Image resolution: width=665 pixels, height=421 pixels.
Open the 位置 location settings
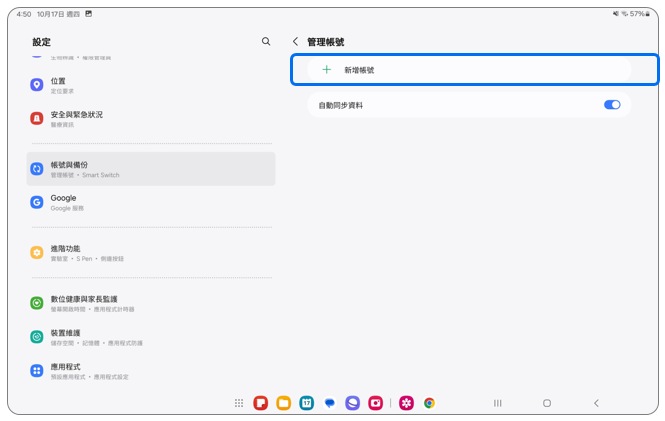click(151, 85)
